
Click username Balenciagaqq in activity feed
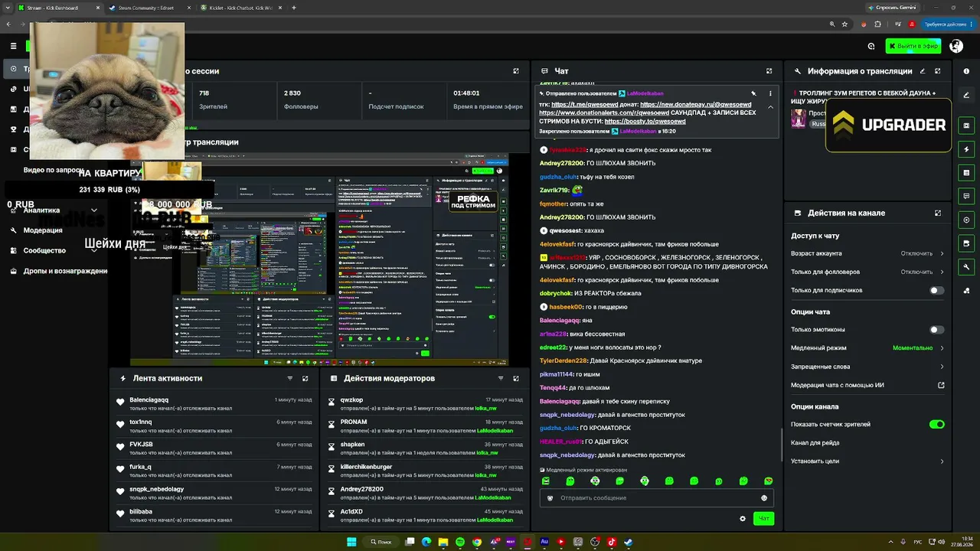pyautogui.click(x=149, y=400)
